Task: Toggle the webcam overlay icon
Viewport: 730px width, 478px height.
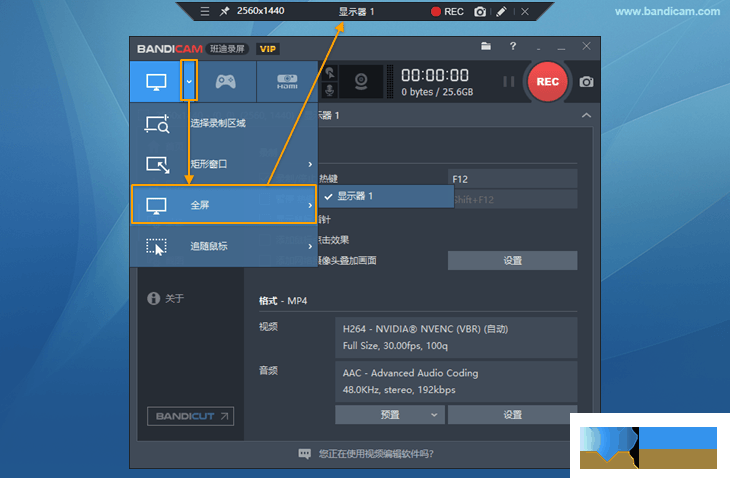Action: [x=361, y=81]
